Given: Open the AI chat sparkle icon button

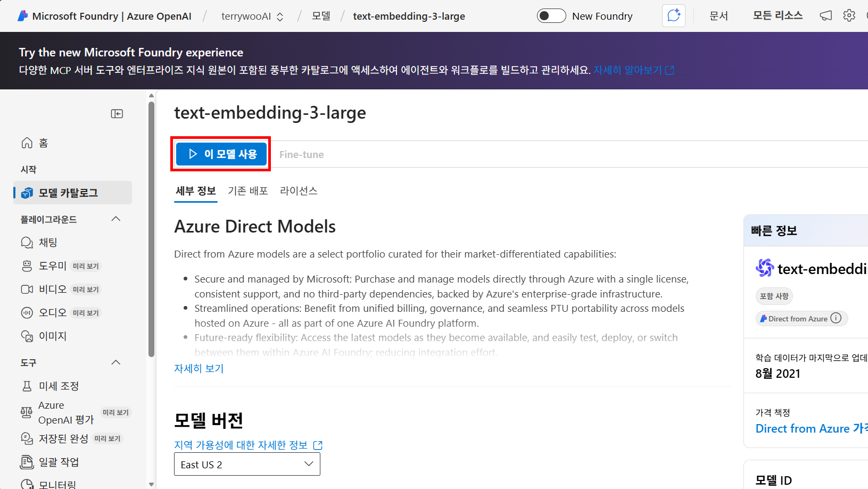Looking at the screenshot, I should pyautogui.click(x=674, y=15).
